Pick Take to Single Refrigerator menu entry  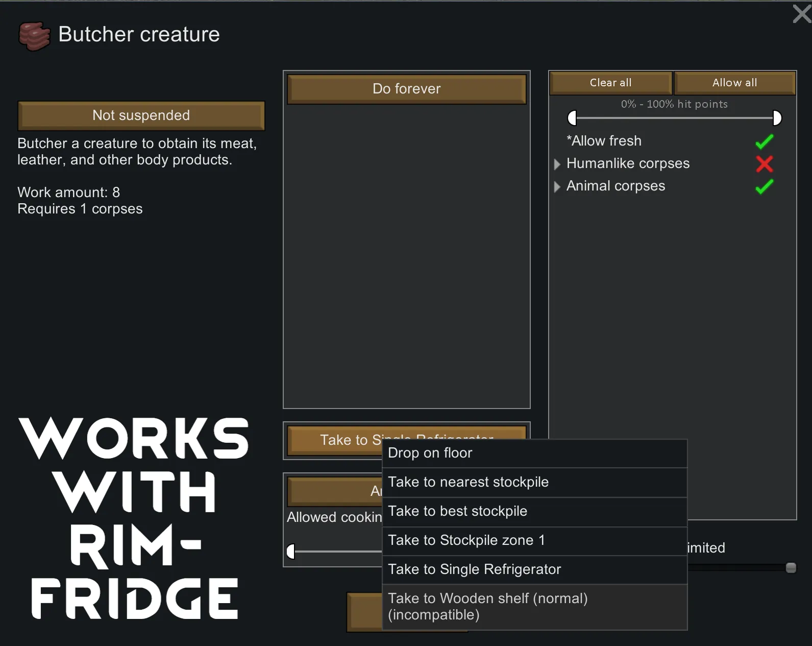[534, 569]
